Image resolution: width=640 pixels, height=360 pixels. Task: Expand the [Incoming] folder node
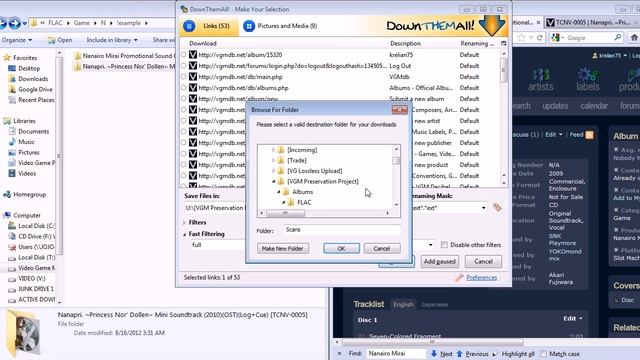pos(273,150)
